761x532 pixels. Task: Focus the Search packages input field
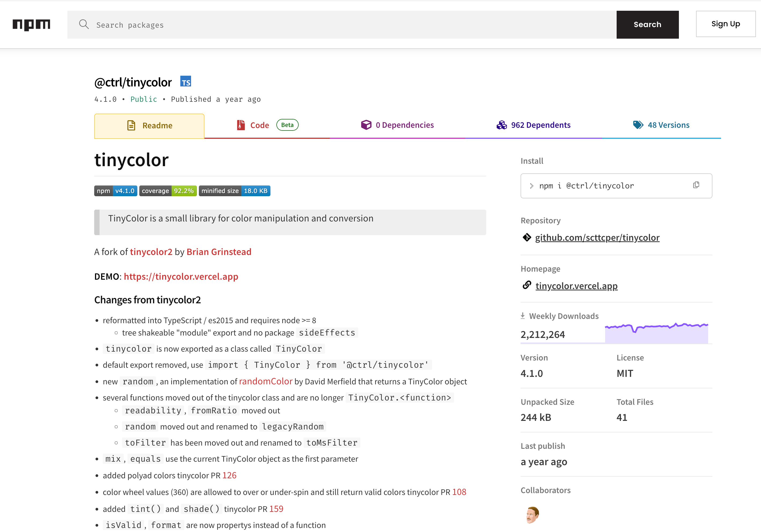pos(342,24)
